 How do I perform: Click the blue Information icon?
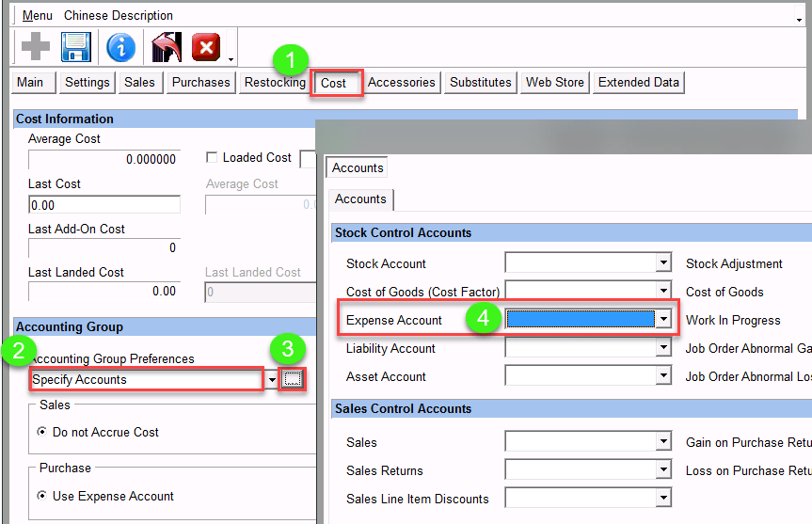click(121, 46)
